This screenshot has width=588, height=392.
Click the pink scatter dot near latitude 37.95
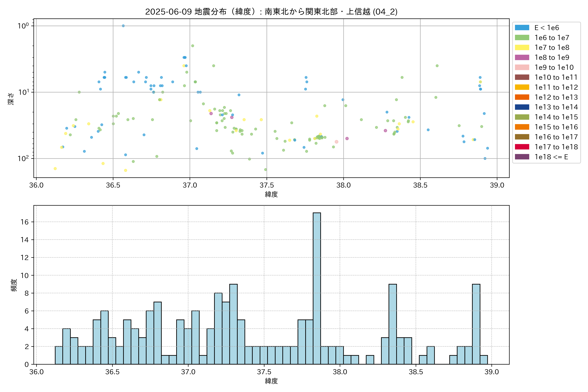pos(336,142)
